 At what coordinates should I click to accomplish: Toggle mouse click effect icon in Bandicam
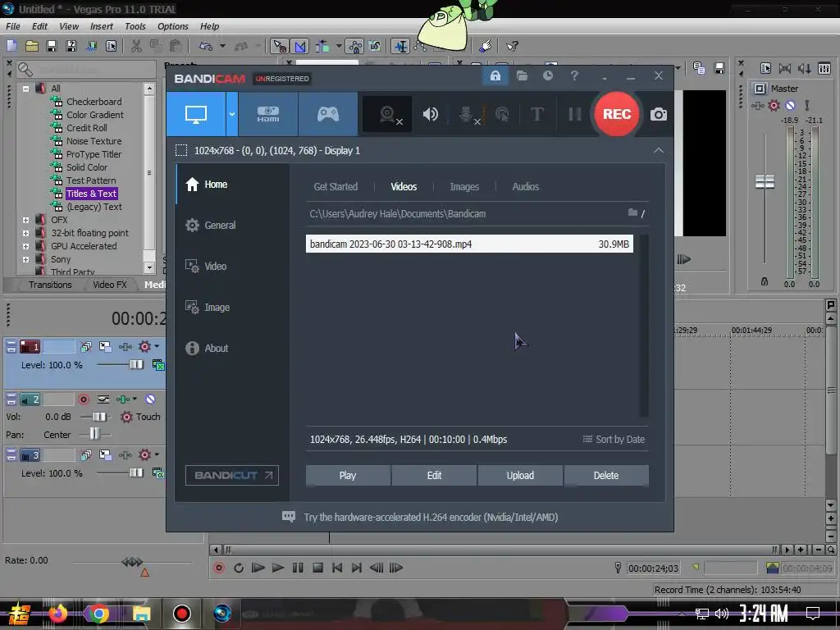click(502, 114)
